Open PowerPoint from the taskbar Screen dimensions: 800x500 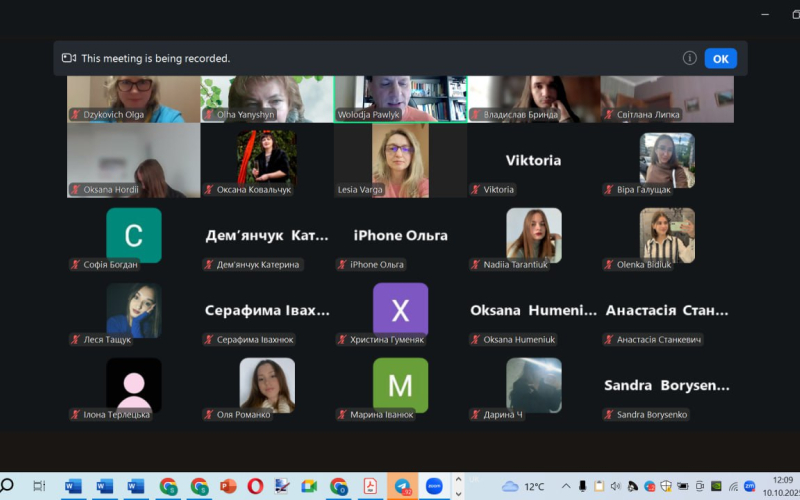point(227,486)
